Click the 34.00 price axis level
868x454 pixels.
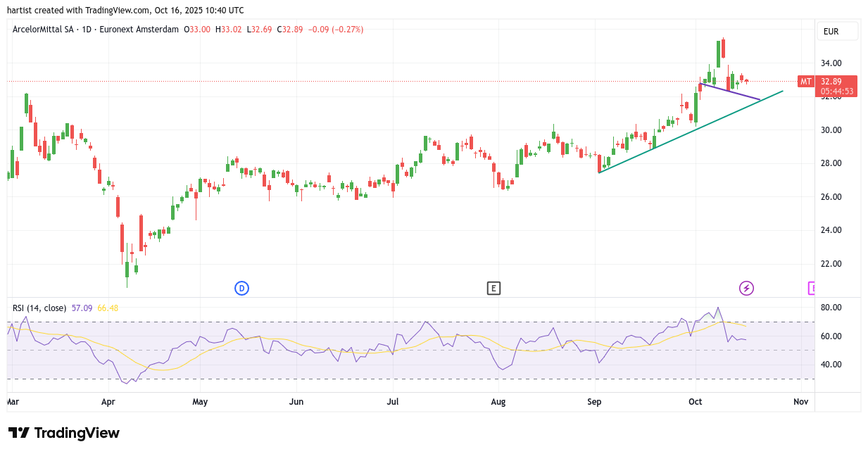click(x=831, y=63)
